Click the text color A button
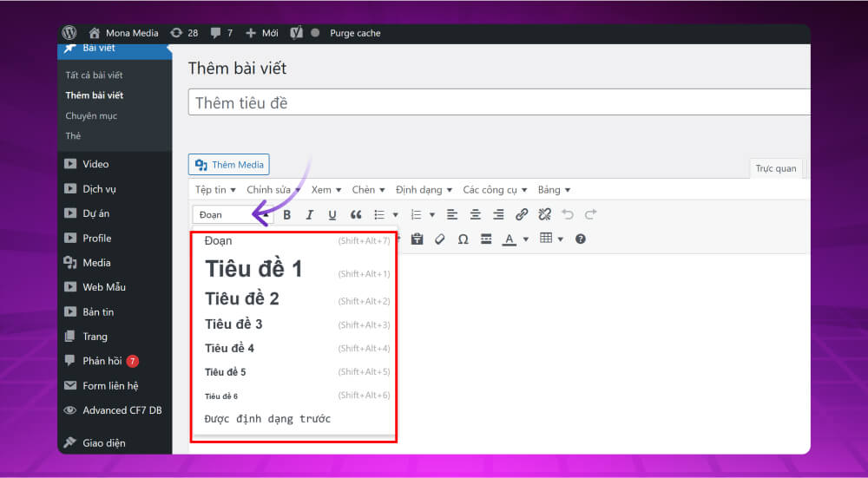This screenshot has width=868, height=478. coord(510,239)
